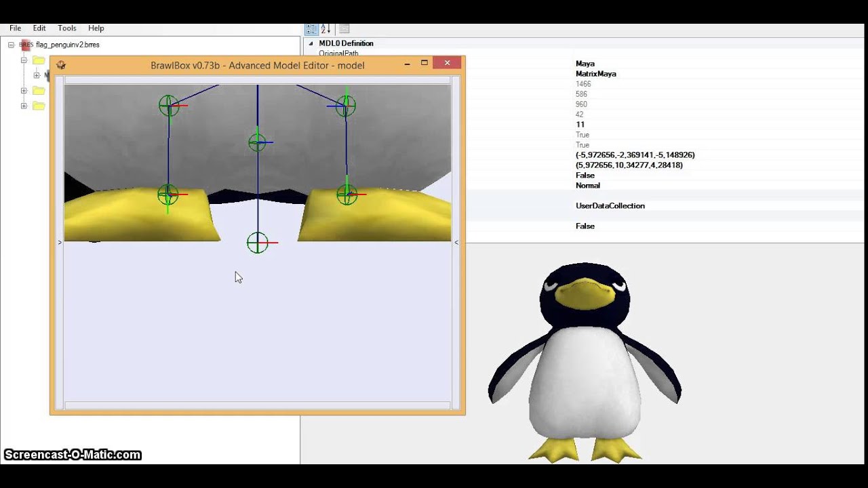
Task: Click the bold 11 property value
Action: pos(580,125)
